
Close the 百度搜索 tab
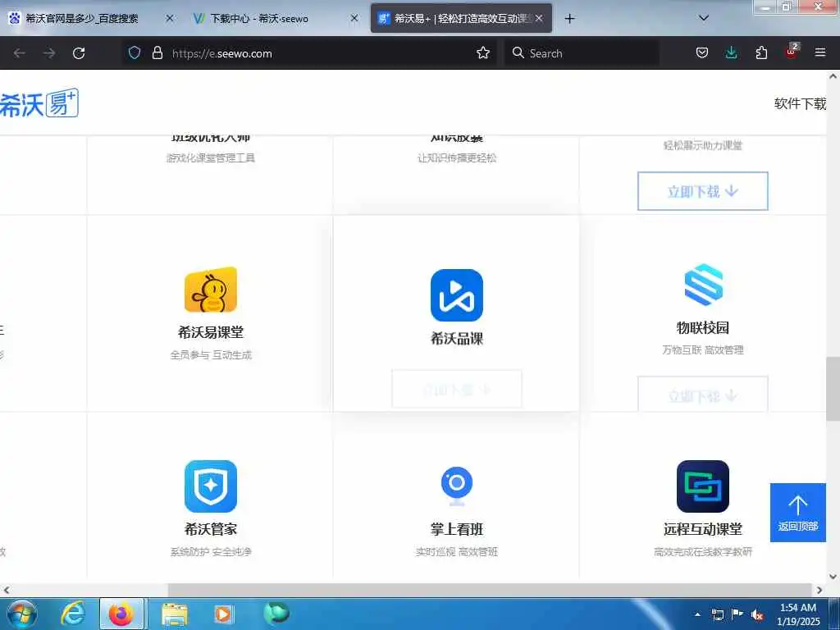pyautogui.click(x=170, y=19)
